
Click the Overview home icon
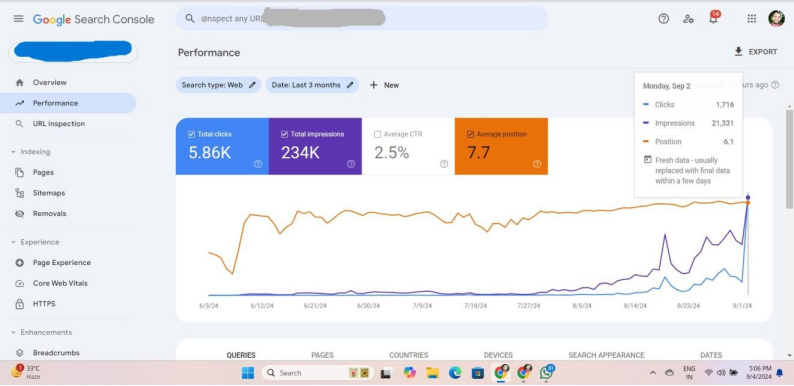click(x=19, y=83)
